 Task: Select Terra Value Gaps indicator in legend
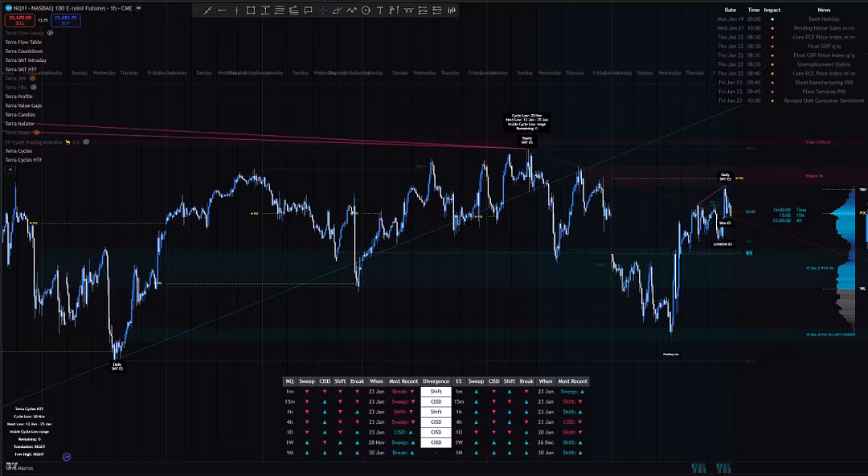pyautogui.click(x=23, y=105)
